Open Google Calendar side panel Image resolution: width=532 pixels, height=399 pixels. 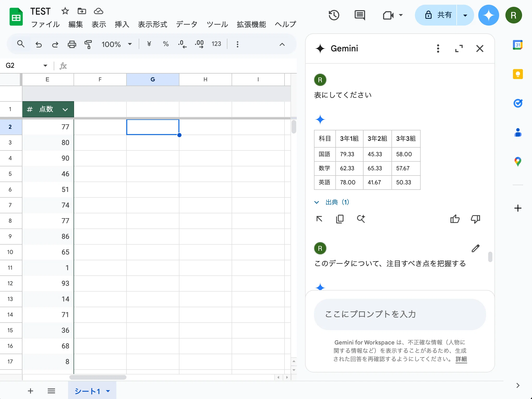[518, 45]
